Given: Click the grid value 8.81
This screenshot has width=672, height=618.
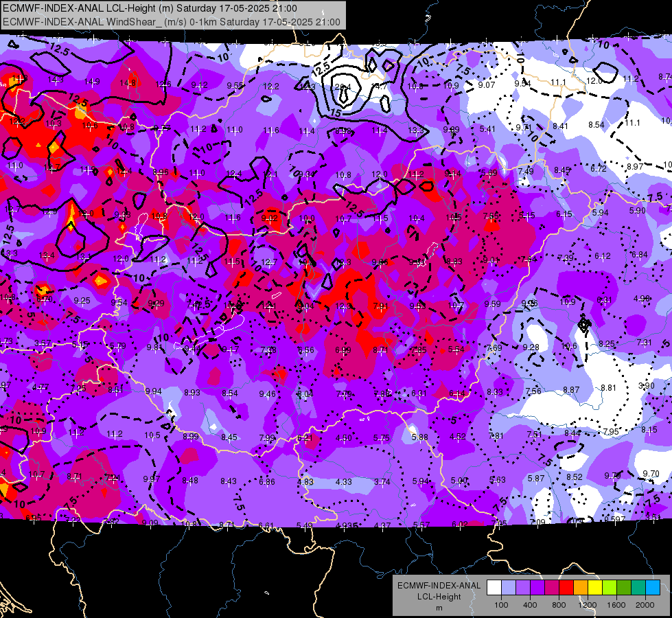Looking at the screenshot, I should click(x=608, y=388).
